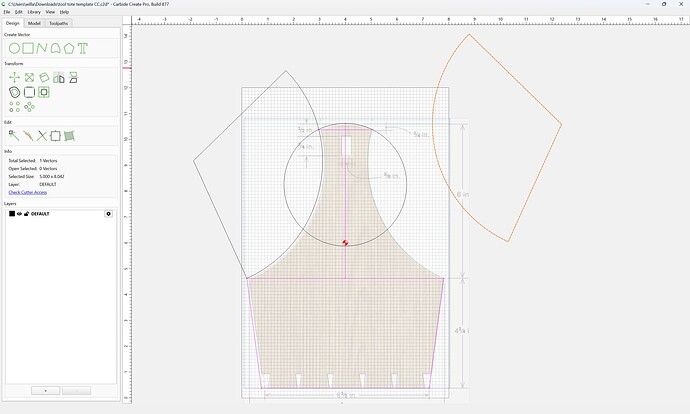Click the disabled remove layer button
The height and width of the screenshot is (414, 690).
77,391
